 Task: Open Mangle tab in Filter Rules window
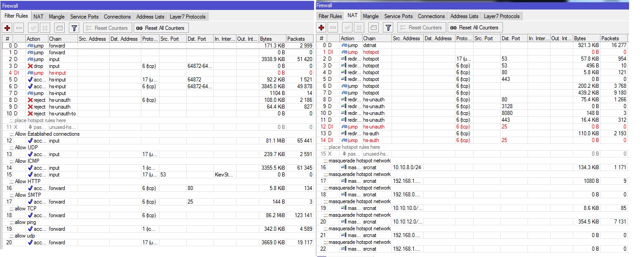click(x=57, y=17)
